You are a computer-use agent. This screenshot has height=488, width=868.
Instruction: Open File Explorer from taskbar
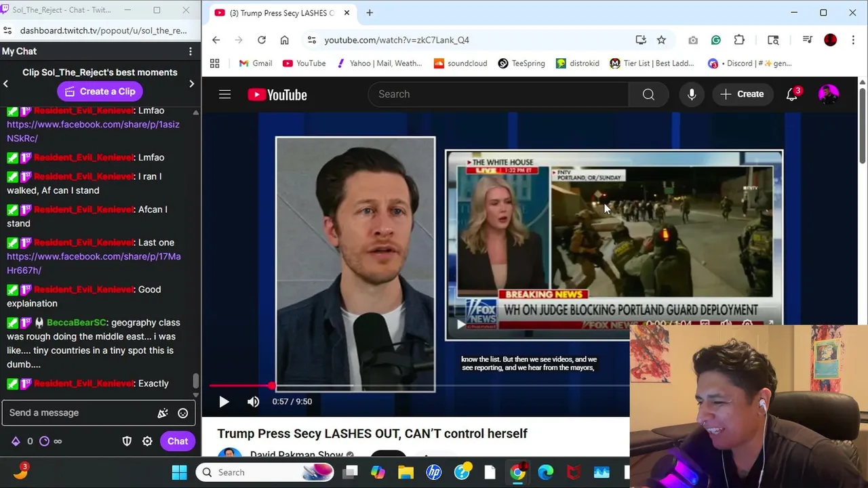click(406, 472)
